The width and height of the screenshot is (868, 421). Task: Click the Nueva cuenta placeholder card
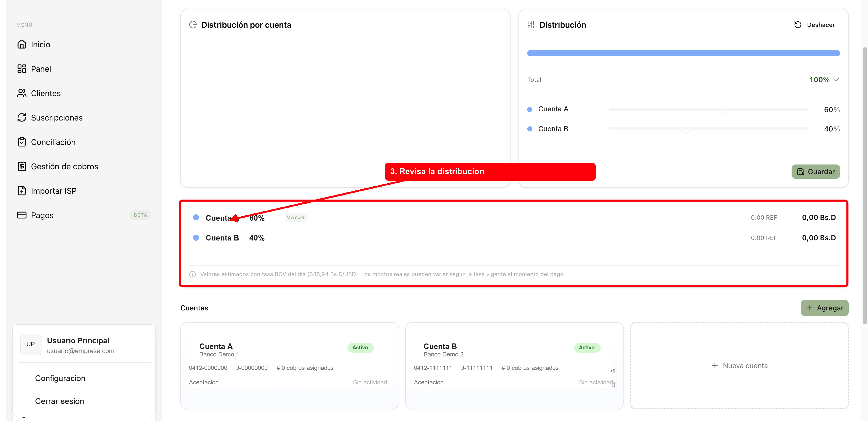tap(739, 366)
